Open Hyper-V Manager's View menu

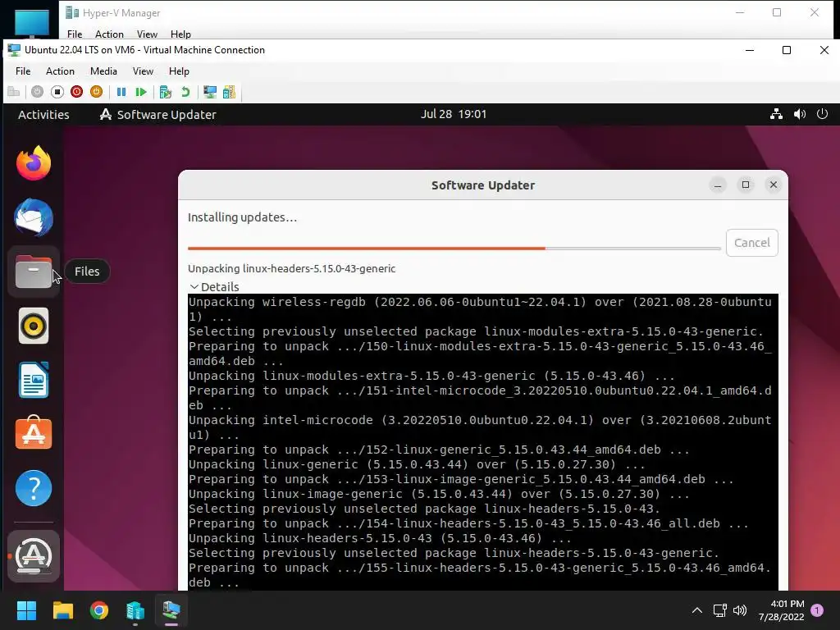point(147,34)
